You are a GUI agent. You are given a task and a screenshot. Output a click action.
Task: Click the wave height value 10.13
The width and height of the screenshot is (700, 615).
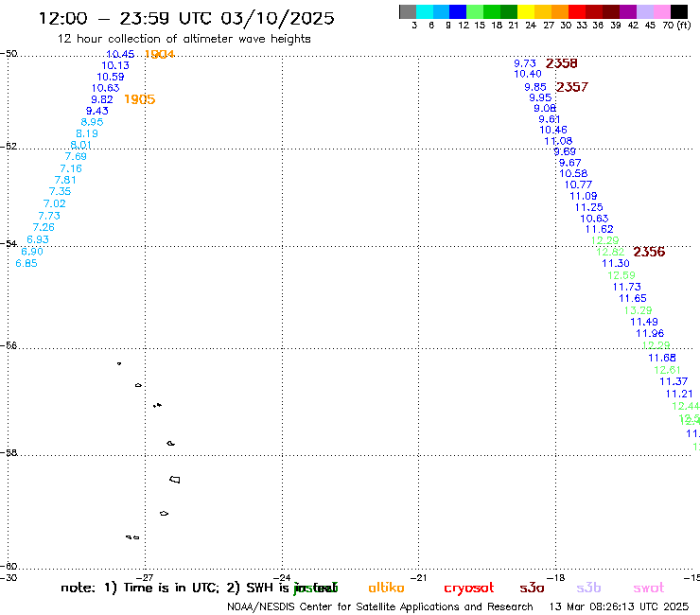coord(115,65)
